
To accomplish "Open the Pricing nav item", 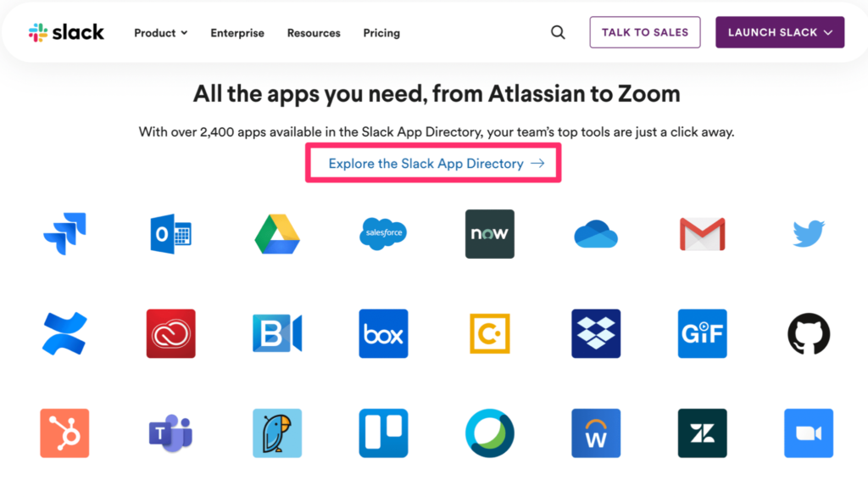I will (x=381, y=33).
